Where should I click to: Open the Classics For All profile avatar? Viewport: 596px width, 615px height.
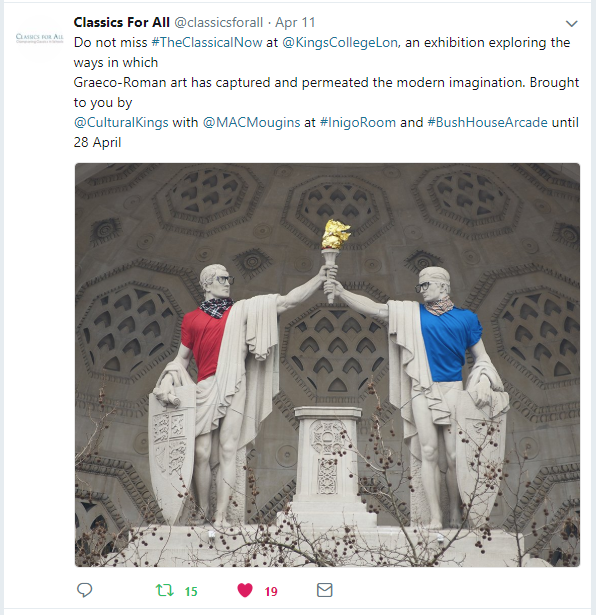tap(39, 38)
